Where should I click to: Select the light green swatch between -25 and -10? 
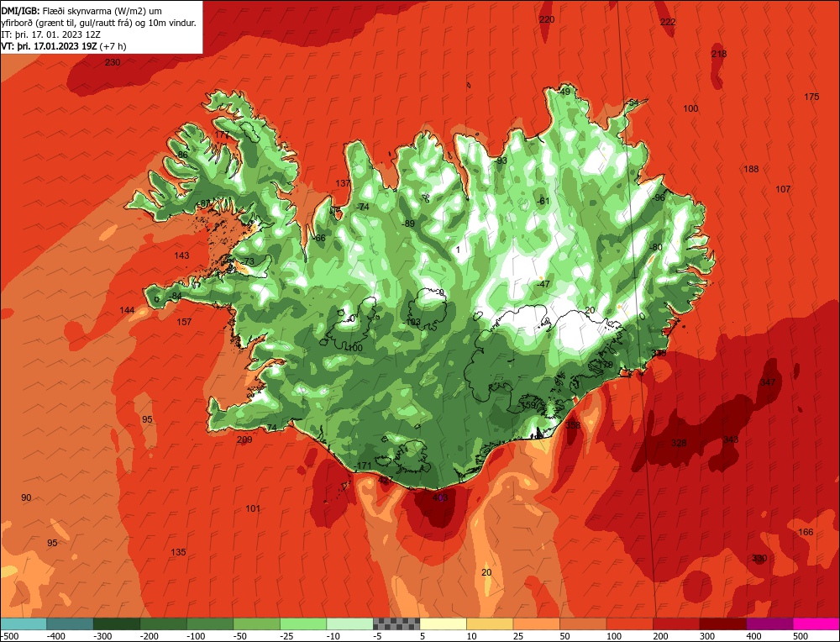[302, 624]
